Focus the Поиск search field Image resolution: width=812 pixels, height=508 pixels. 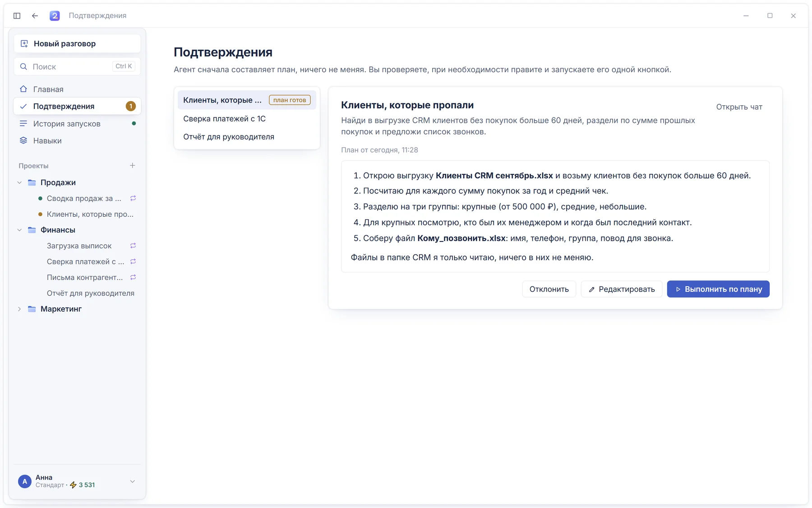77,66
